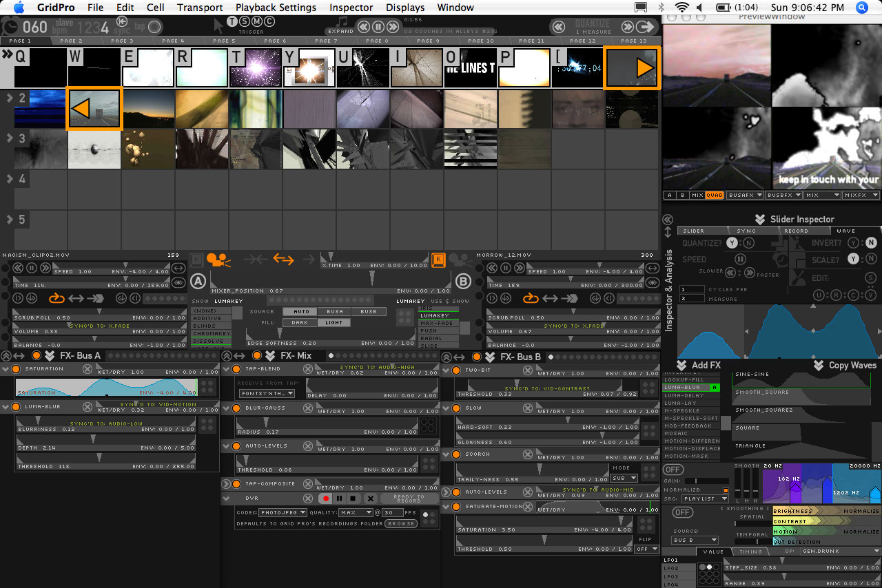The height and width of the screenshot is (588, 882).
Task: Click the T trigger mode button
Action: click(x=232, y=22)
